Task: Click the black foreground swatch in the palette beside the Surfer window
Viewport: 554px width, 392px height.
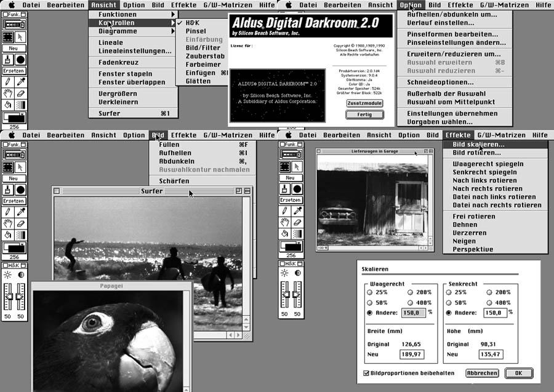Action: 16,249
